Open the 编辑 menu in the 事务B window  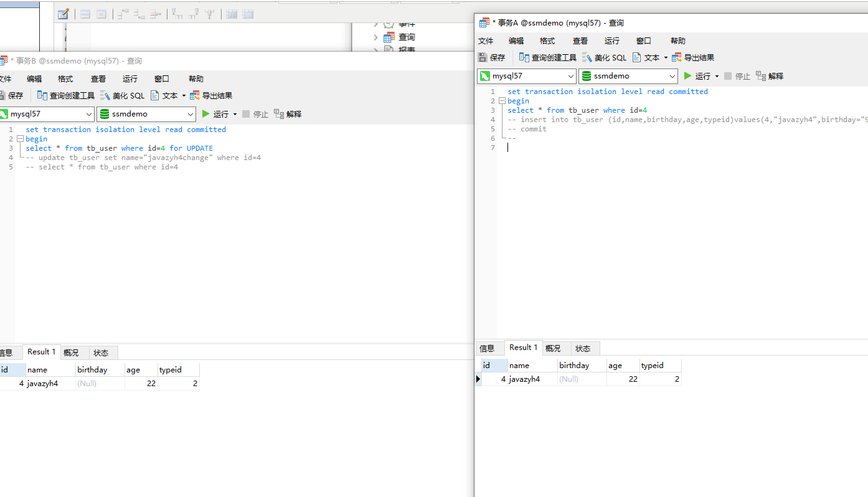click(34, 78)
